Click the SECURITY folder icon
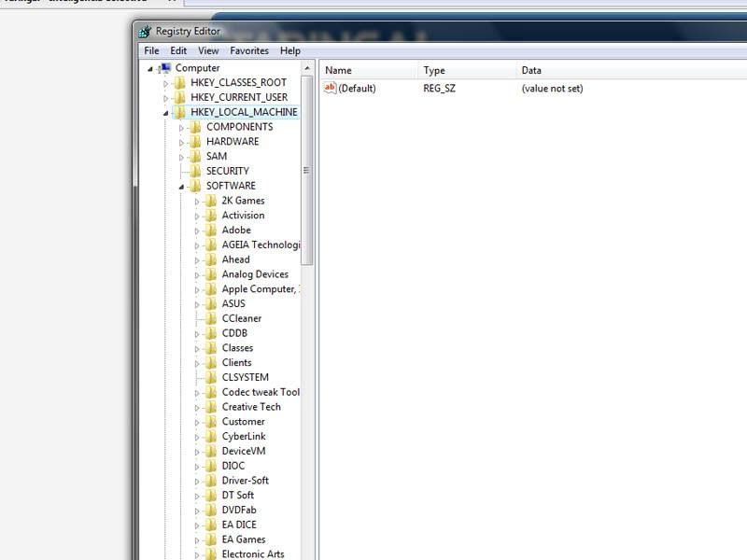747x560 pixels. [x=195, y=172]
